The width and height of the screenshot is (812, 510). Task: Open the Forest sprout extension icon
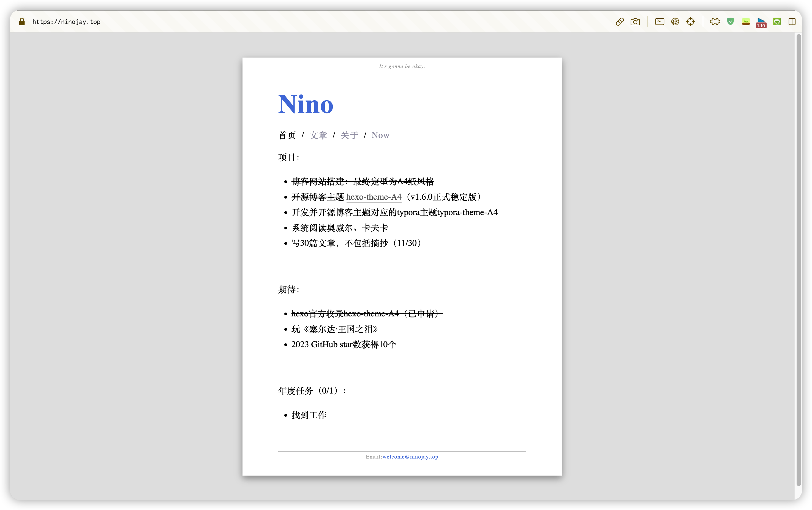click(x=746, y=22)
